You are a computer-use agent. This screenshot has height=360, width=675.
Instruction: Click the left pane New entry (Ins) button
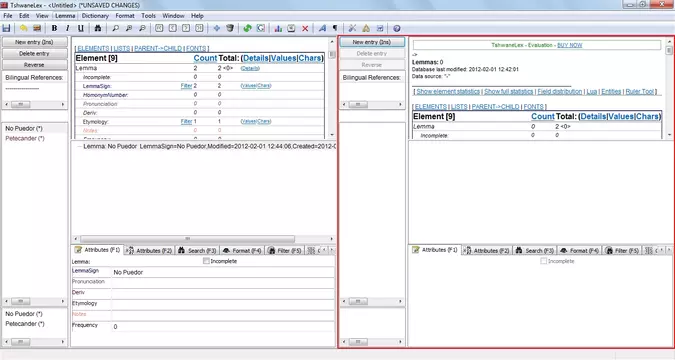click(34, 42)
